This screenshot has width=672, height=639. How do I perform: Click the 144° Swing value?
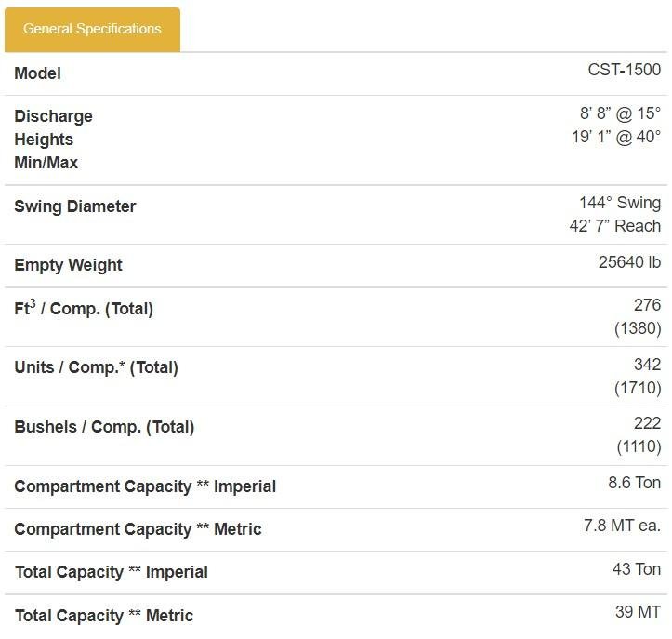[x=620, y=203]
